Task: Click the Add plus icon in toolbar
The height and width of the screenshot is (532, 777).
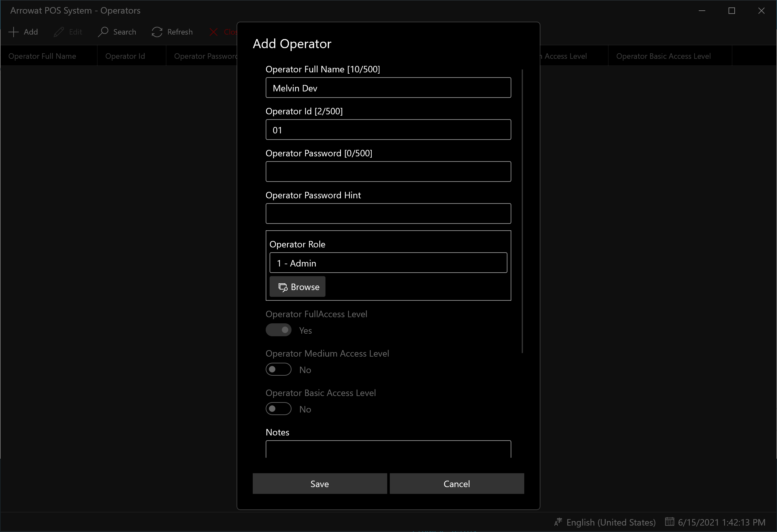Action: [x=13, y=32]
